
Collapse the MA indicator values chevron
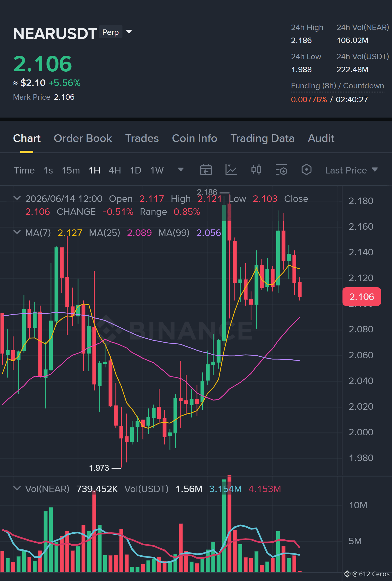point(17,232)
